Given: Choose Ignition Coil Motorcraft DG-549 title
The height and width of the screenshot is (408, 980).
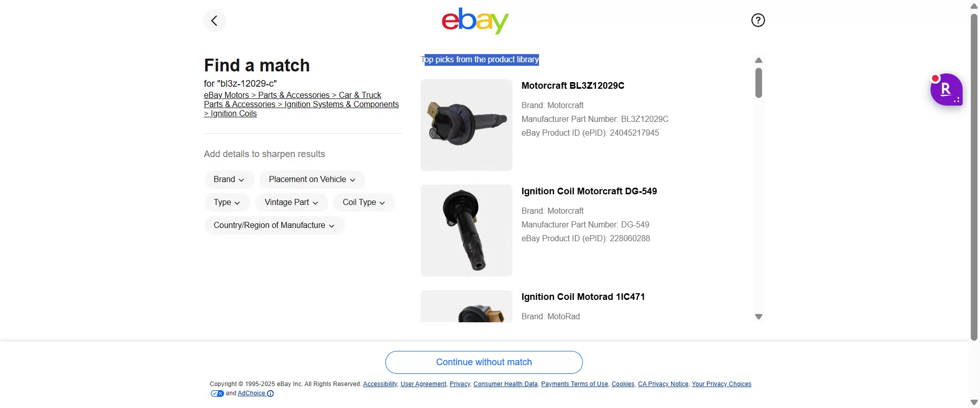Looking at the screenshot, I should 589,191.
